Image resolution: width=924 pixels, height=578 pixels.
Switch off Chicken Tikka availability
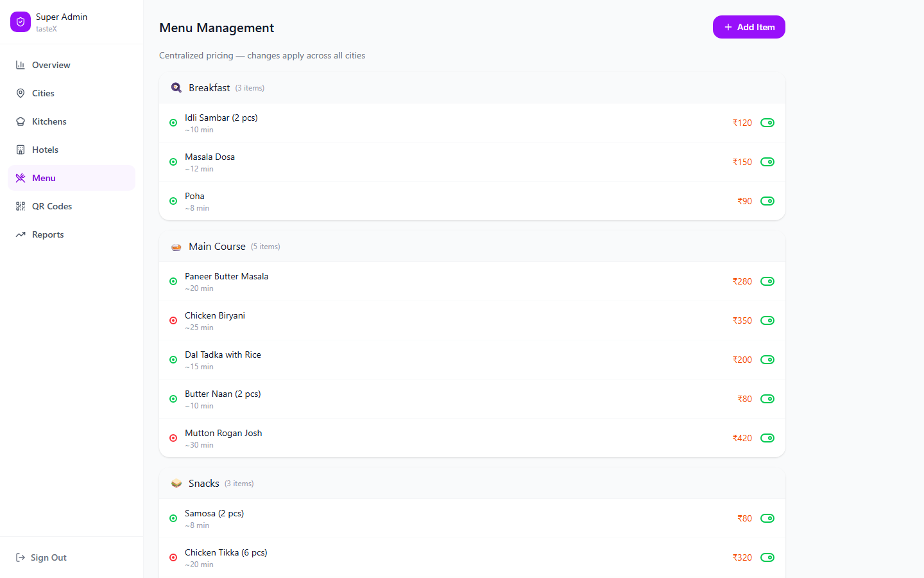pos(767,557)
